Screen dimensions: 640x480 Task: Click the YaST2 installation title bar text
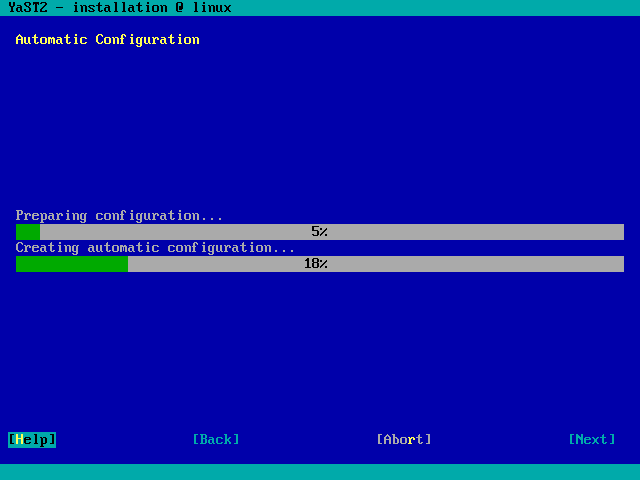pos(120,8)
